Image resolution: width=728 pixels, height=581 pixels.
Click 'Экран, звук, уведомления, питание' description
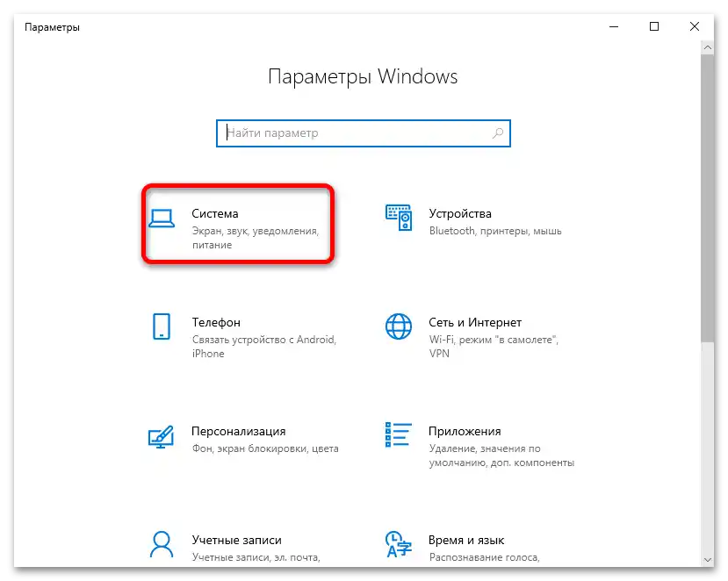click(256, 238)
